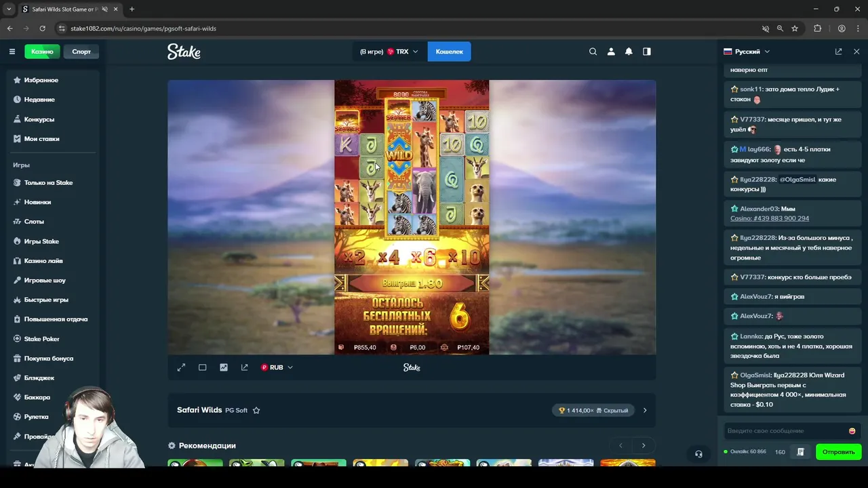868x488 pixels.
Task: Open the notifications bell
Action: pyautogui.click(x=629, y=52)
